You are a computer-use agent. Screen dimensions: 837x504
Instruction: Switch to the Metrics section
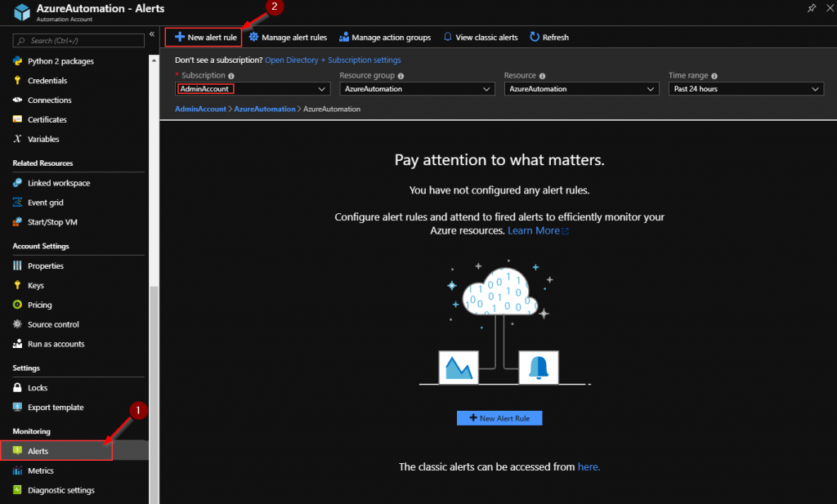click(40, 471)
